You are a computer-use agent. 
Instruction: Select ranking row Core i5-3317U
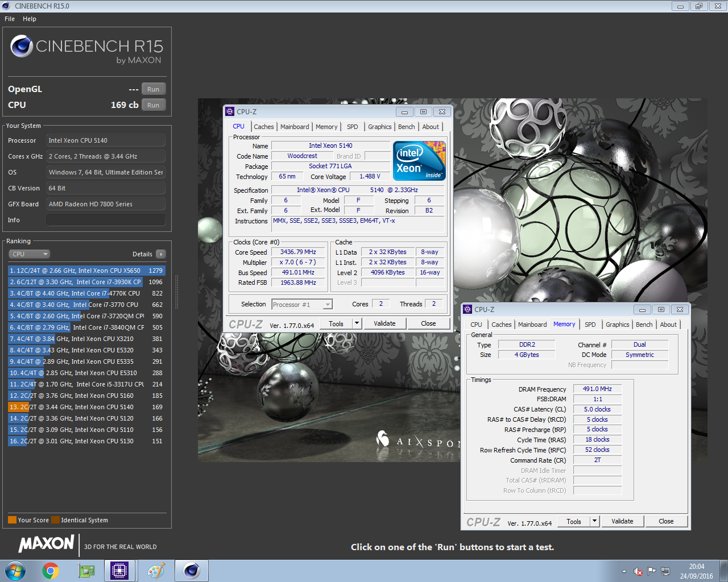click(x=86, y=384)
